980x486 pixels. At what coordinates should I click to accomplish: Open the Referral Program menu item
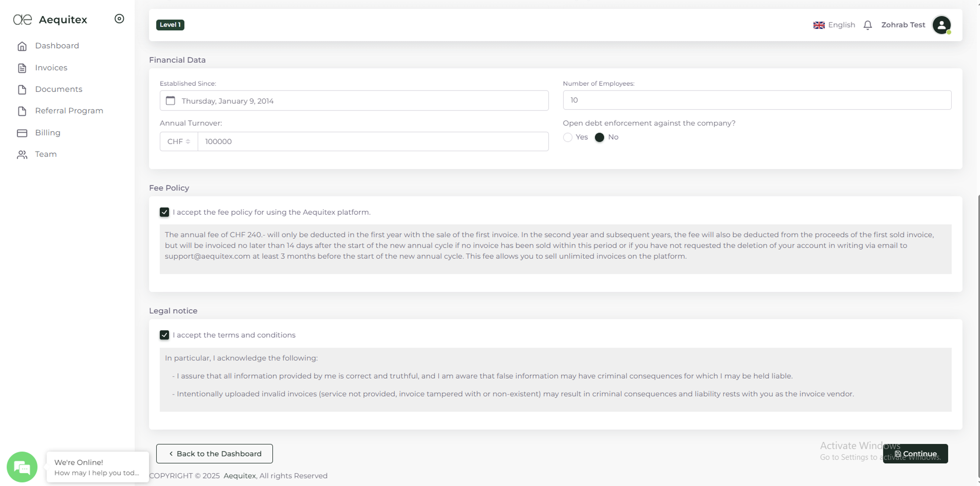point(69,111)
